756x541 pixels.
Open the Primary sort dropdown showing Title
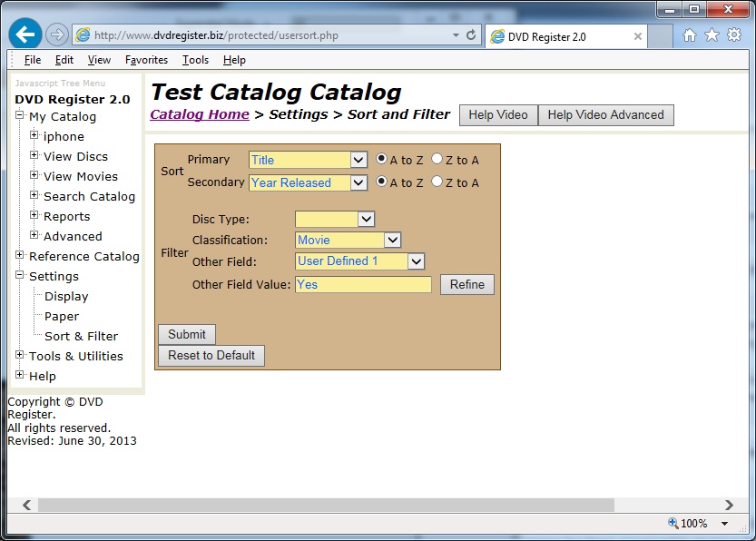[308, 160]
